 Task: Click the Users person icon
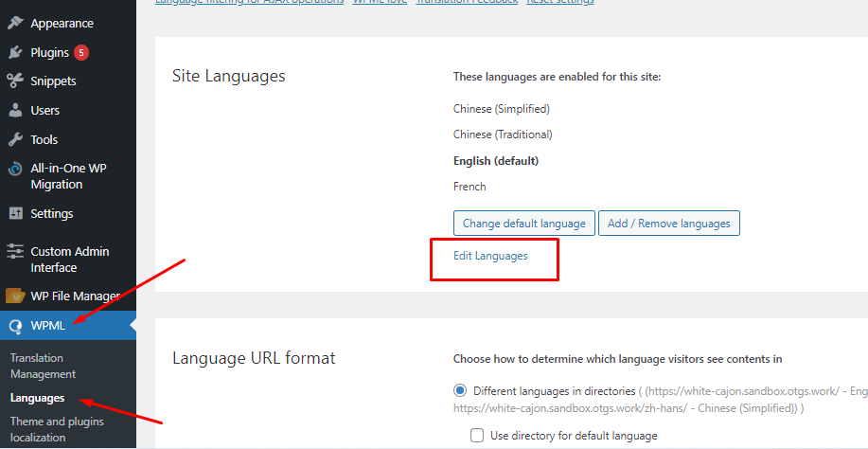pyautogui.click(x=15, y=110)
